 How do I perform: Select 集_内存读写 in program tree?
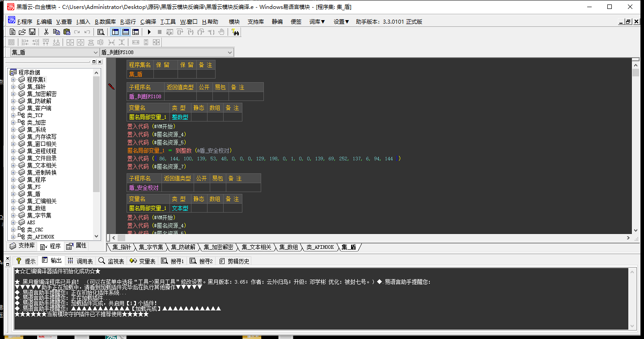(42, 137)
